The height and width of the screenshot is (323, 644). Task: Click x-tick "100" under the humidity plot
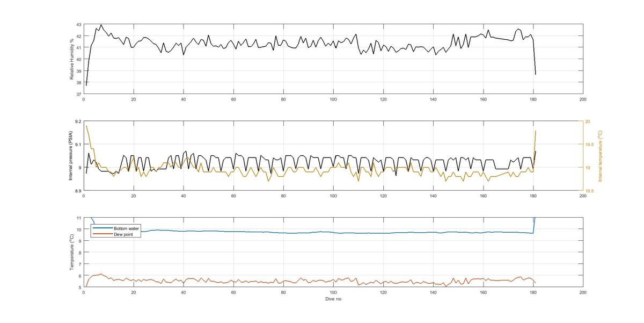coord(333,99)
